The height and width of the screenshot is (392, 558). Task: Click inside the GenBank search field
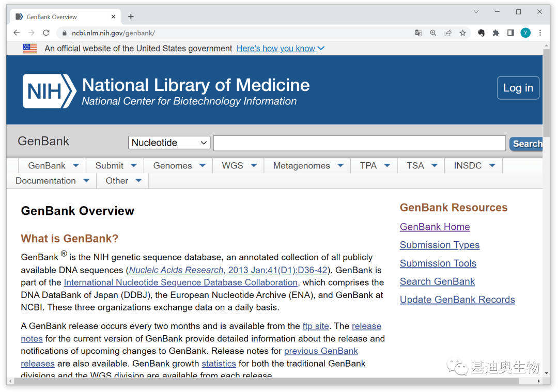359,143
